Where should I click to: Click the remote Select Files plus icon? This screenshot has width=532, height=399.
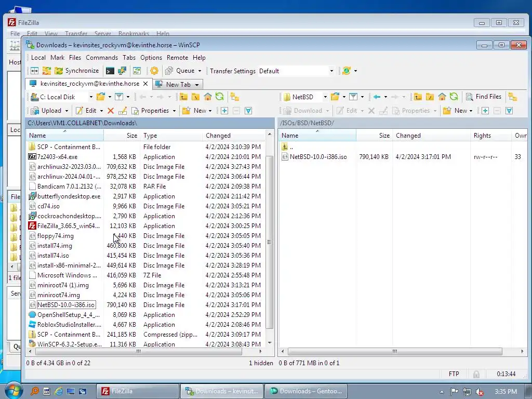(x=485, y=111)
